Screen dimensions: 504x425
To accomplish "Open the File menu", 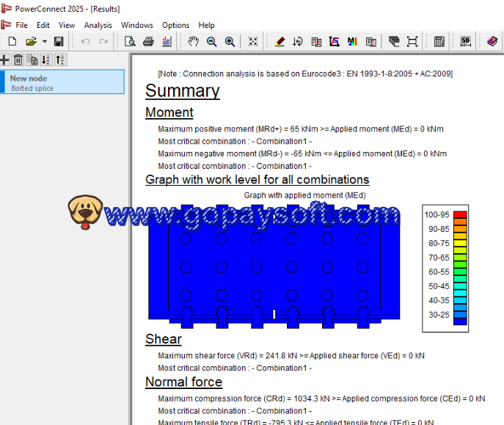I will click(21, 25).
